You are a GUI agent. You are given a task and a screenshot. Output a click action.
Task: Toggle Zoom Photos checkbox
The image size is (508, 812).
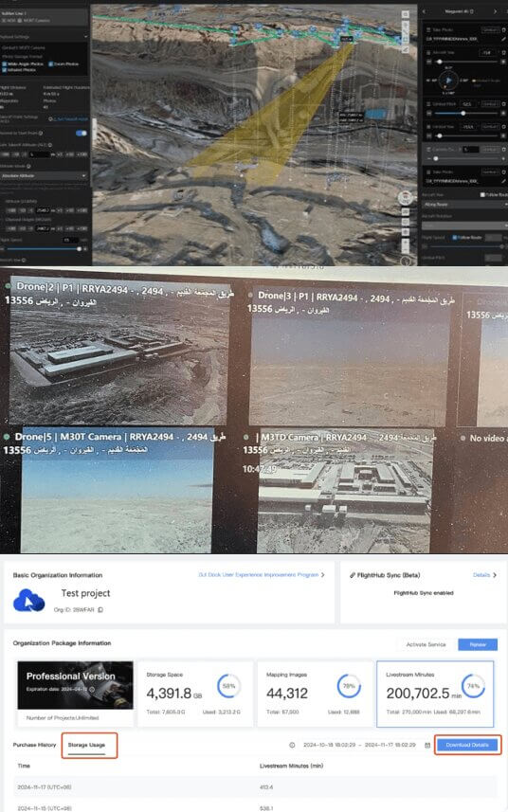(x=51, y=63)
